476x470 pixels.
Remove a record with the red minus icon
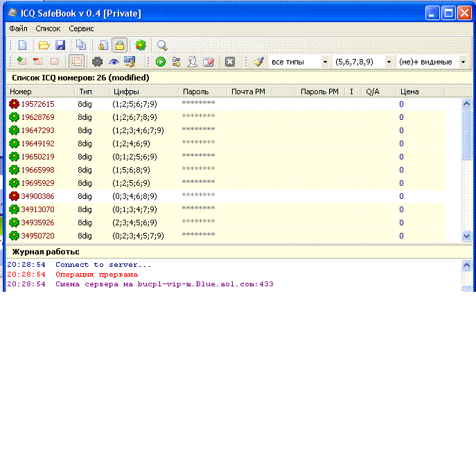coord(38,62)
